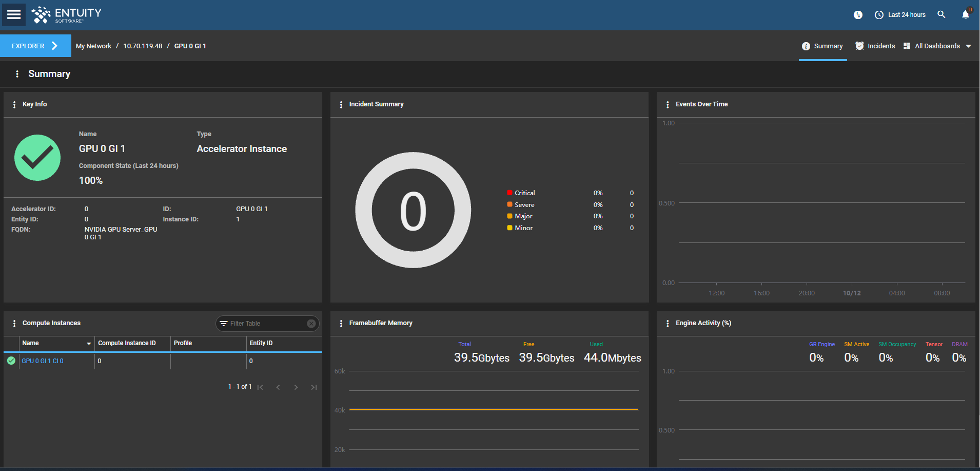Open Incident Summary panel options menu
Image resolution: width=980 pixels, height=471 pixels.
click(341, 104)
